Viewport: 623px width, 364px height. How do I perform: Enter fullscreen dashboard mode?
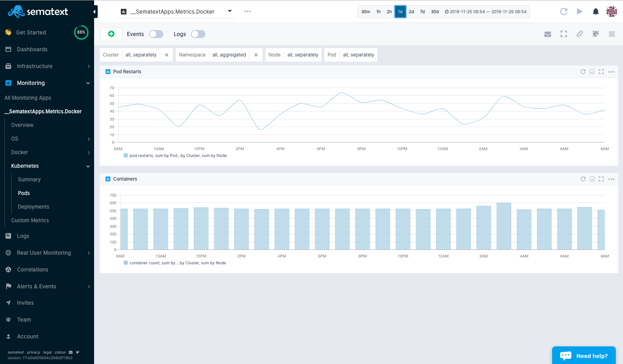564,34
